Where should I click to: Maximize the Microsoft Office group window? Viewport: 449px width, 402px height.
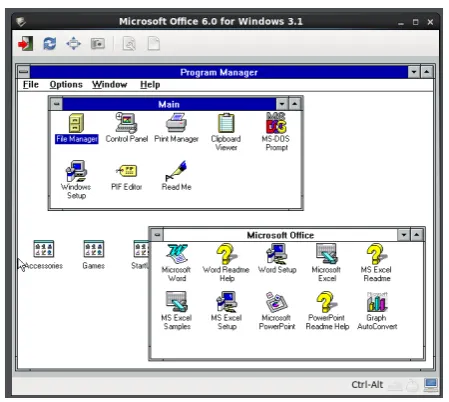coord(417,235)
